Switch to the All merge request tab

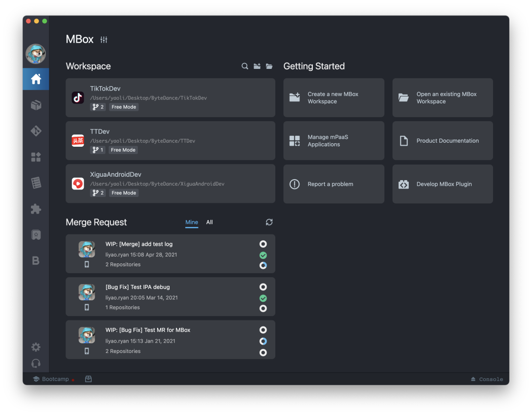tap(209, 222)
